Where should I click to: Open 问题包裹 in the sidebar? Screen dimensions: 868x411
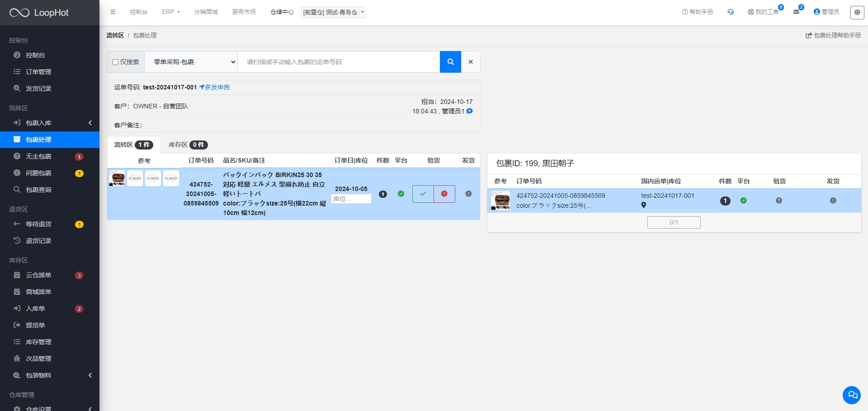(x=38, y=173)
